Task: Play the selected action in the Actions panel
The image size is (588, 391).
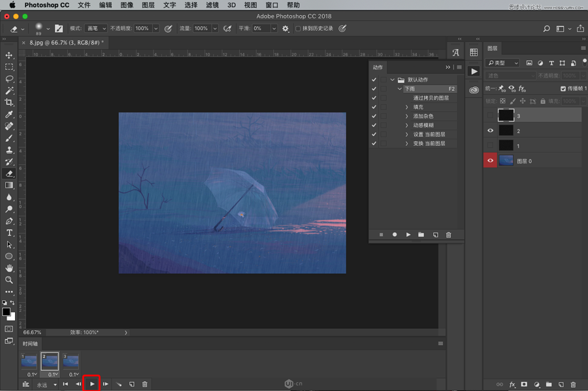Action: tap(408, 235)
